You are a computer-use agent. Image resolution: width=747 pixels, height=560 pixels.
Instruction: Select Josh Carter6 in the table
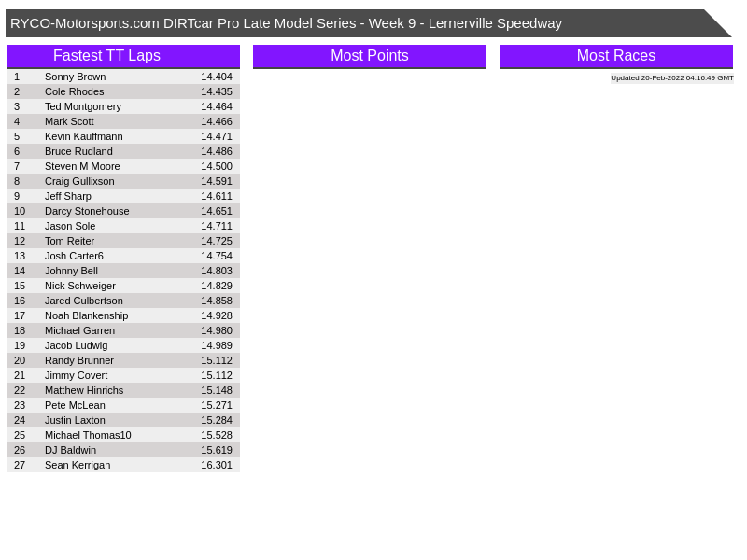tap(74, 256)
